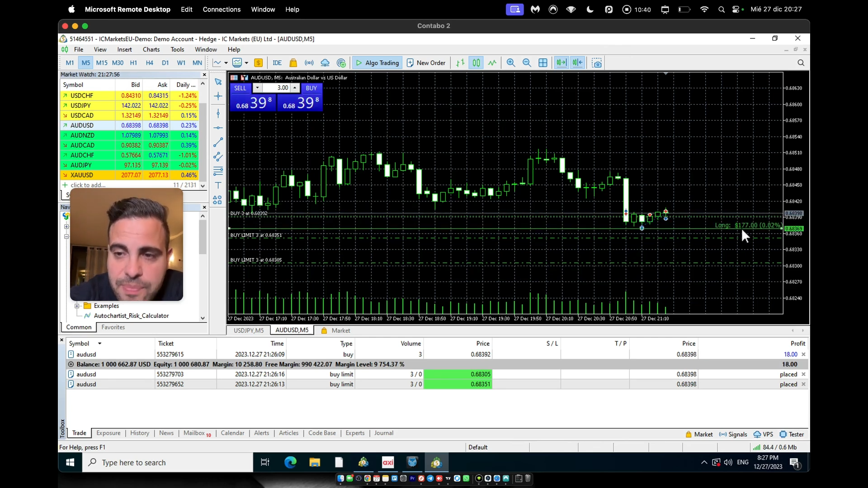Click the green 0.68351 buy limit price cell
This screenshot has height=488, width=868.
pyautogui.click(x=458, y=384)
